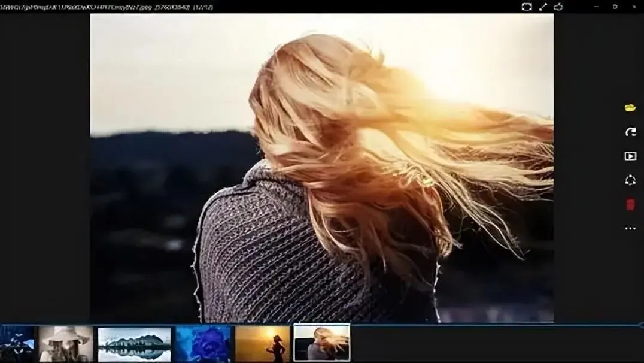The image size is (644, 363).
Task: Open a file with the yellow folder icon
Action: pyautogui.click(x=630, y=108)
